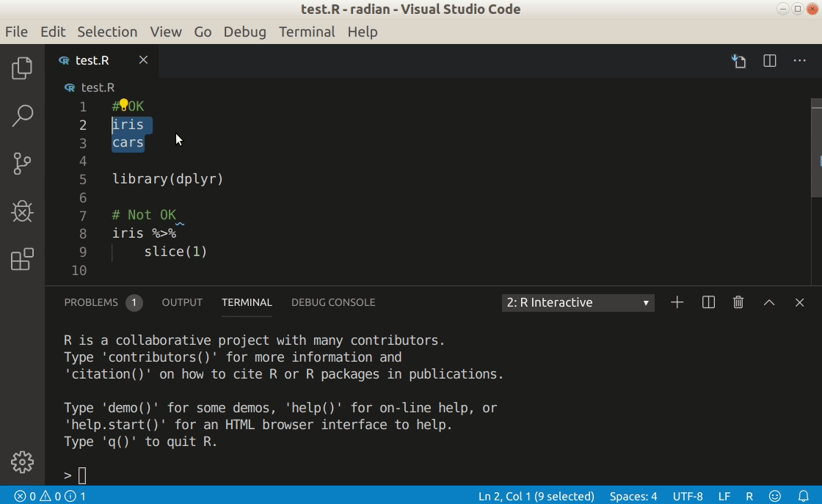The height and width of the screenshot is (504, 822).
Task: Click the lightbulb code action on line 1
Action: point(124,105)
